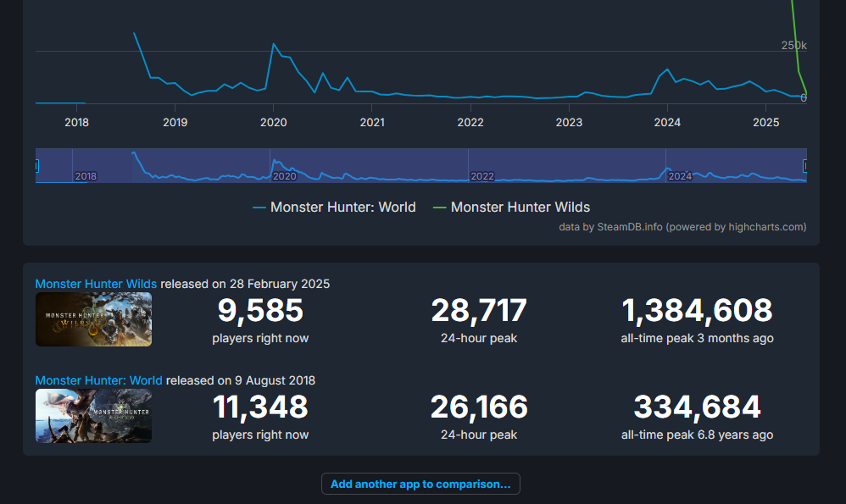Click the 250k label on the y-axis

click(794, 45)
